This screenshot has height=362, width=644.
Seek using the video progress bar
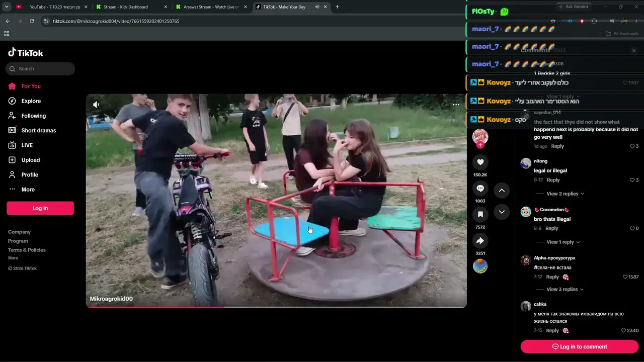point(276,307)
